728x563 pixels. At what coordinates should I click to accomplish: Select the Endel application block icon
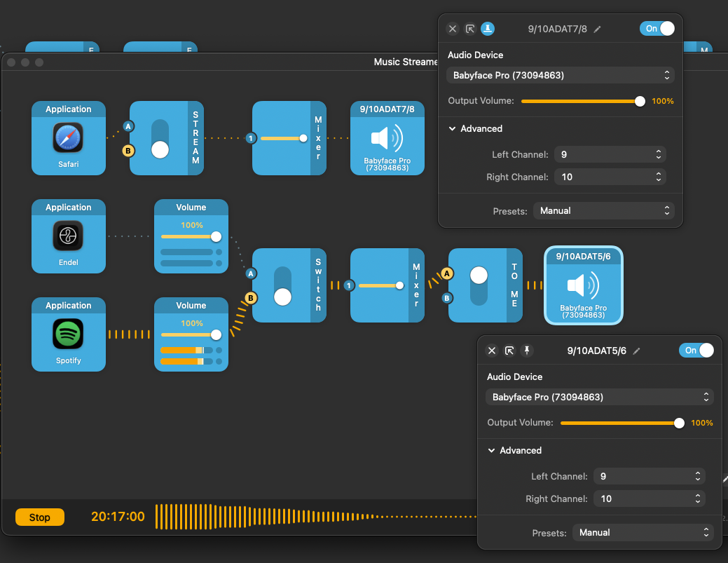click(x=68, y=236)
